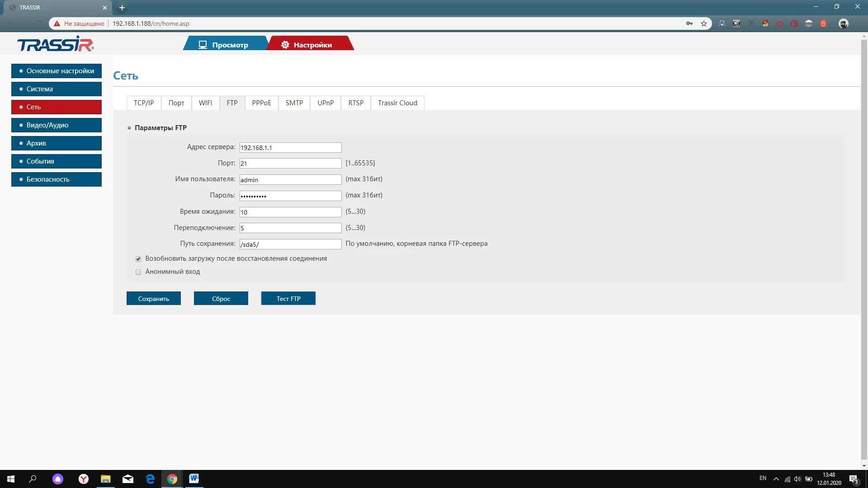The width and height of the screenshot is (868, 488).
Task: Click the Адрес сервера input field
Action: click(290, 148)
